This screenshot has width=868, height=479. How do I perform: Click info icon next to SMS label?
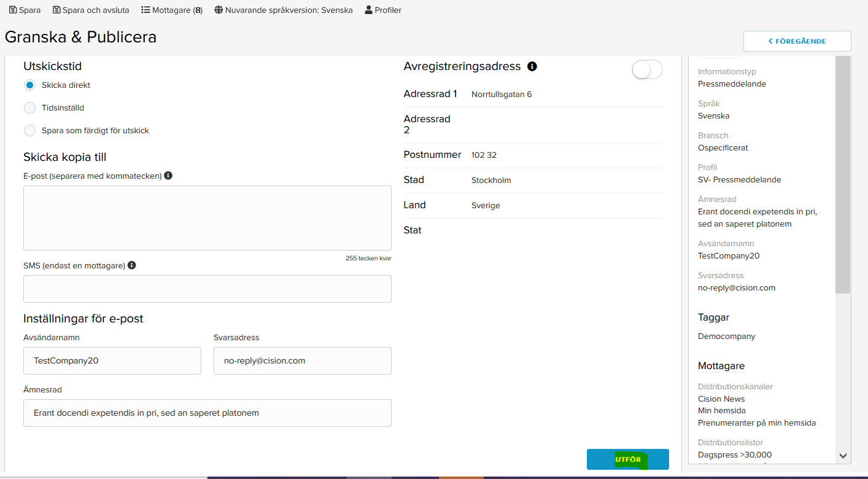131,265
